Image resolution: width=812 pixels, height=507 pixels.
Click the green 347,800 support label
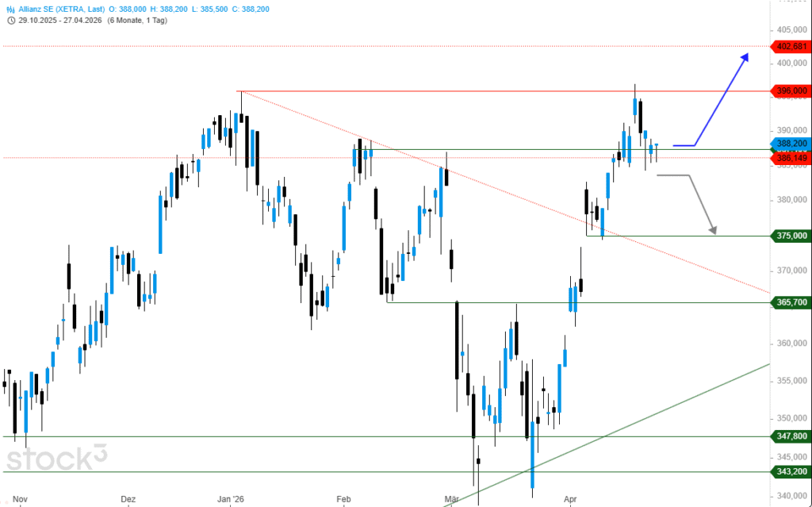point(790,436)
